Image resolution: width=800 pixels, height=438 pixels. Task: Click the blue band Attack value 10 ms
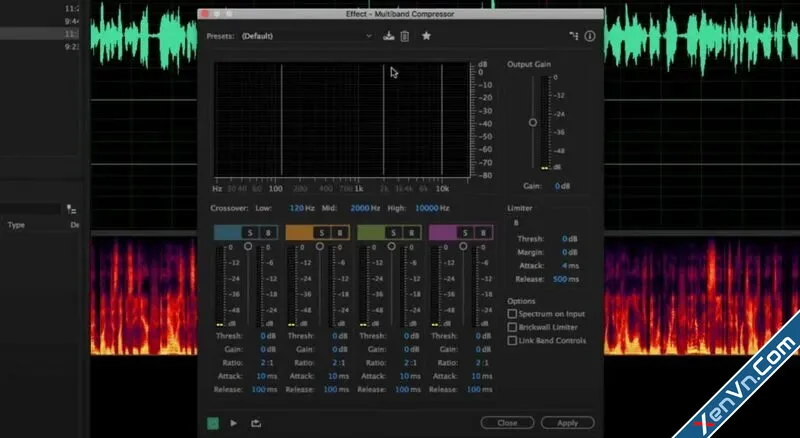266,376
